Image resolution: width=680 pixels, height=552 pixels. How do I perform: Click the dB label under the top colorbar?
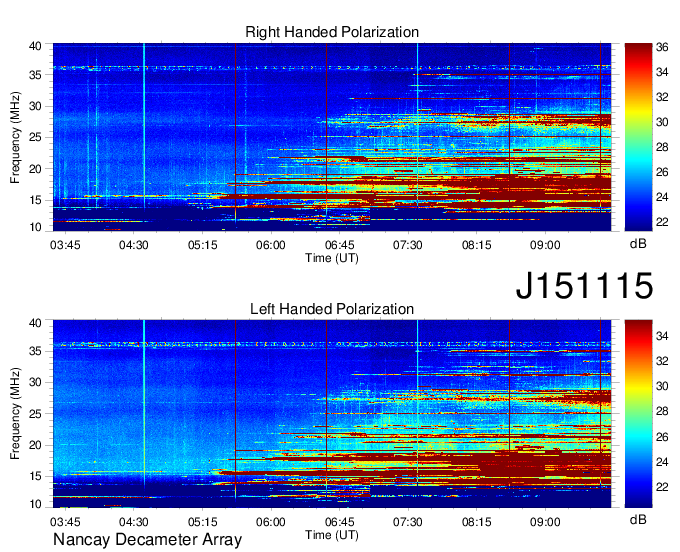pyautogui.click(x=638, y=244)
